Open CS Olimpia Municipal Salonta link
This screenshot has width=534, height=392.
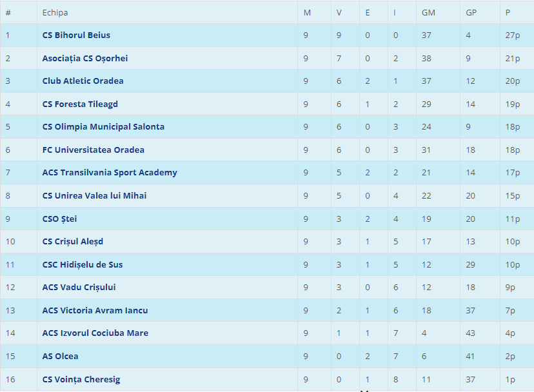[x=103, y=126]
